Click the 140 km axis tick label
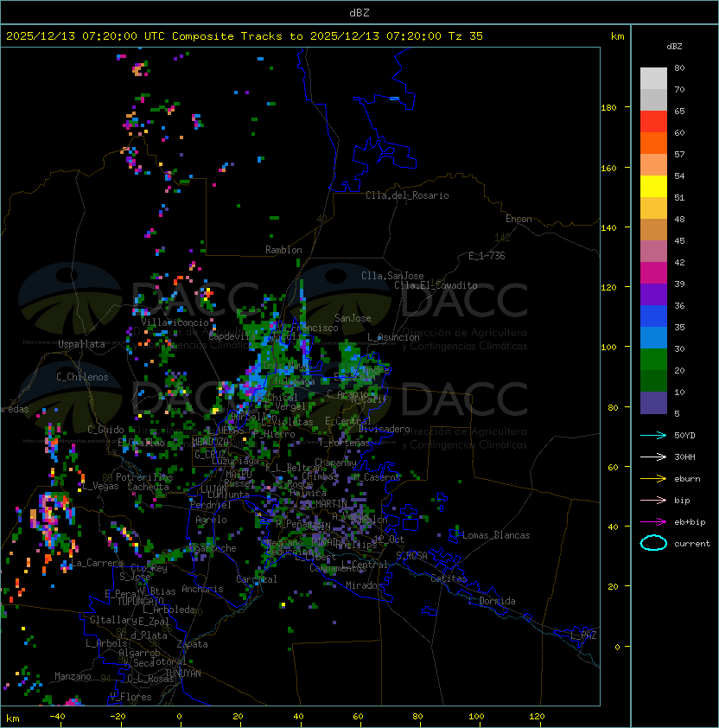The width and height of the screenshot is (719, 728). point(608,228)
